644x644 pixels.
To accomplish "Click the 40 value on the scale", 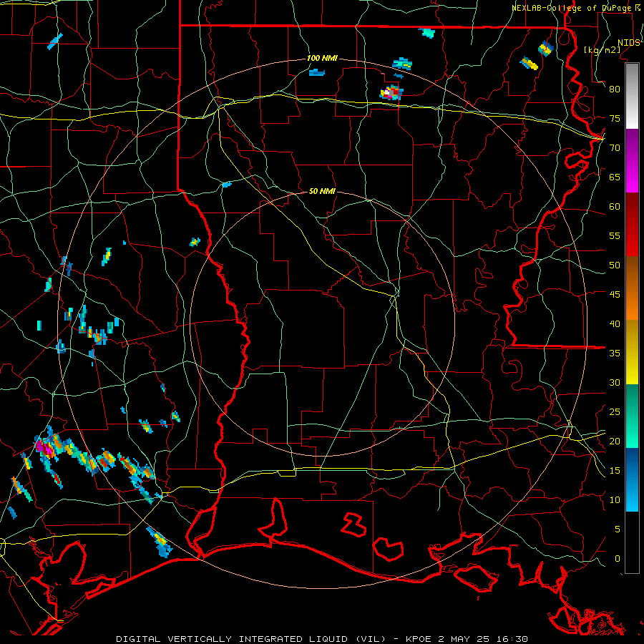I will click(x=615, y=323).
